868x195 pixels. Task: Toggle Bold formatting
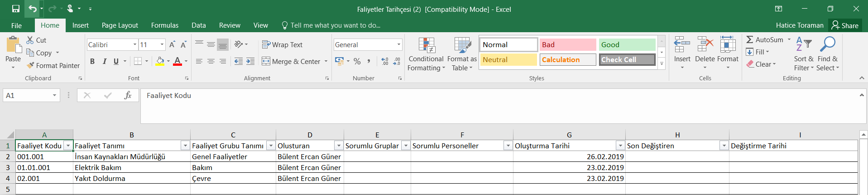(x=92, y=61)
